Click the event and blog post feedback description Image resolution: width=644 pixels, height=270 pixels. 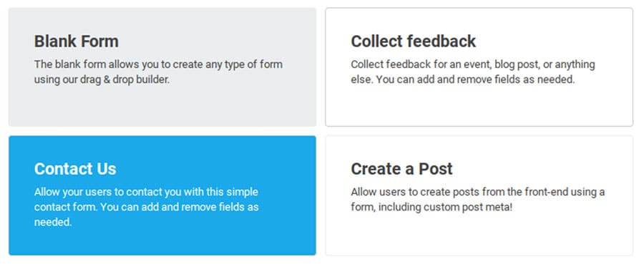pos(473,72)
